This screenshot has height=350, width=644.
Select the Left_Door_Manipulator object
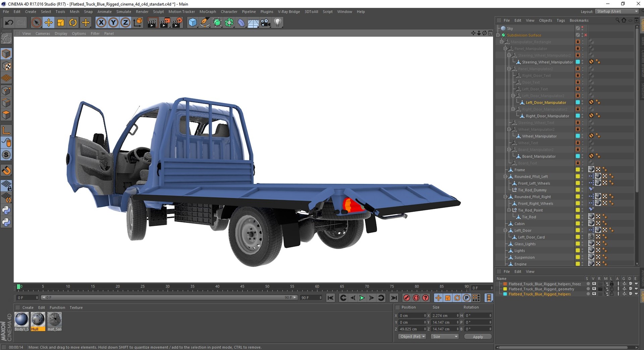pos(546,103)
